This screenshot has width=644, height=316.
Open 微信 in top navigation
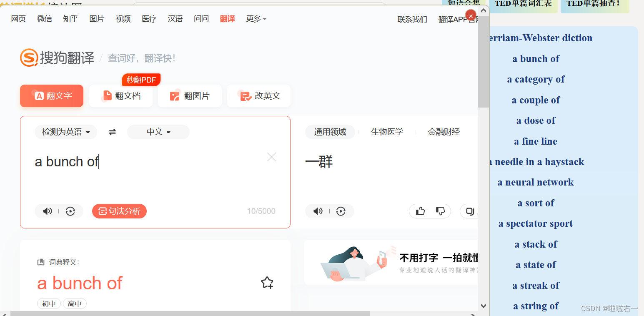[x=45, y=19]
